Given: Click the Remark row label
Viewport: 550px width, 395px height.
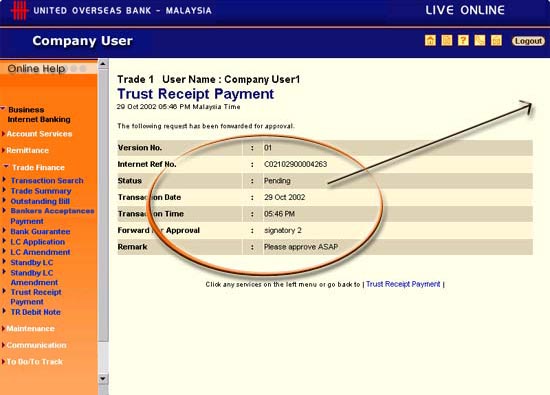Looking at the screenshot, I should (x=132, y=247).
